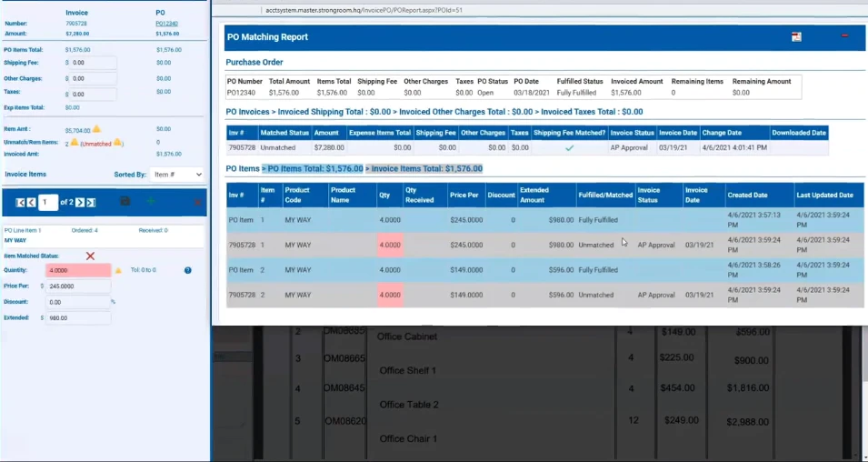
Task: Click the Fully Fulfilled status in PO table
Action: (576, 93)
